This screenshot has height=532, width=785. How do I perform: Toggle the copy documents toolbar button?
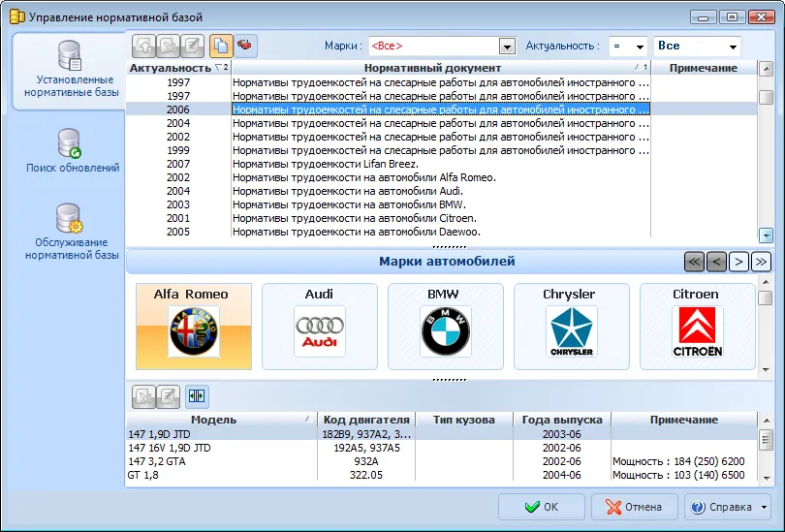pos(221,47)
